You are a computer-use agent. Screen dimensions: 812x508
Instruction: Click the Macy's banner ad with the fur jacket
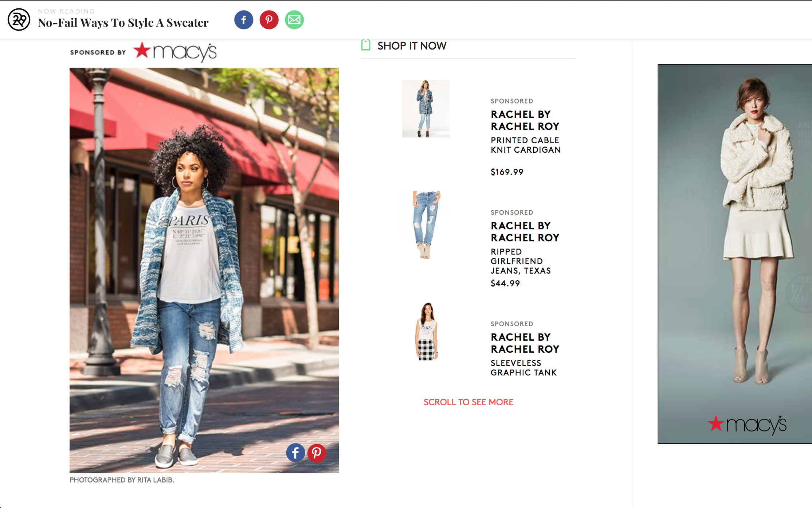click(x=735, y=254)
